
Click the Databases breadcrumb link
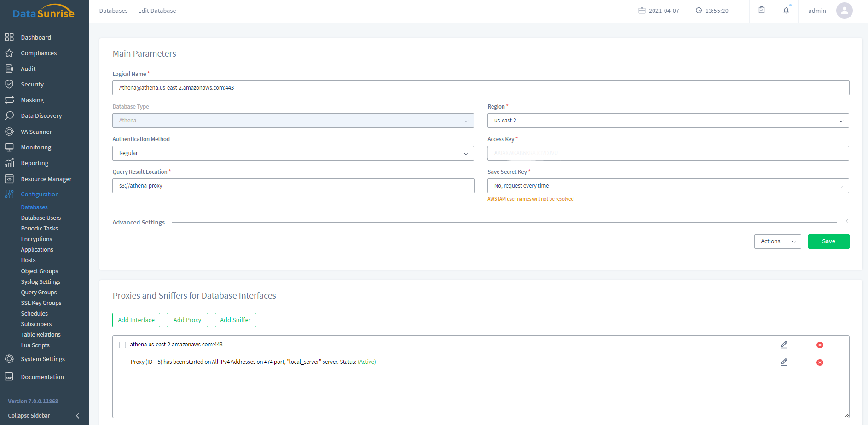[113, 11]
